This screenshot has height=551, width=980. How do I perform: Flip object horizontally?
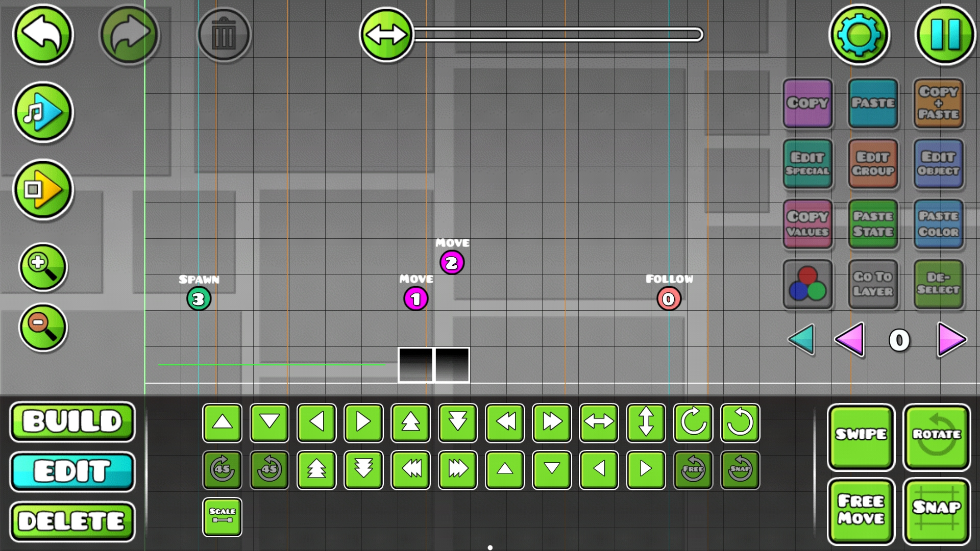pyautogui.click(x=599, y=422)
